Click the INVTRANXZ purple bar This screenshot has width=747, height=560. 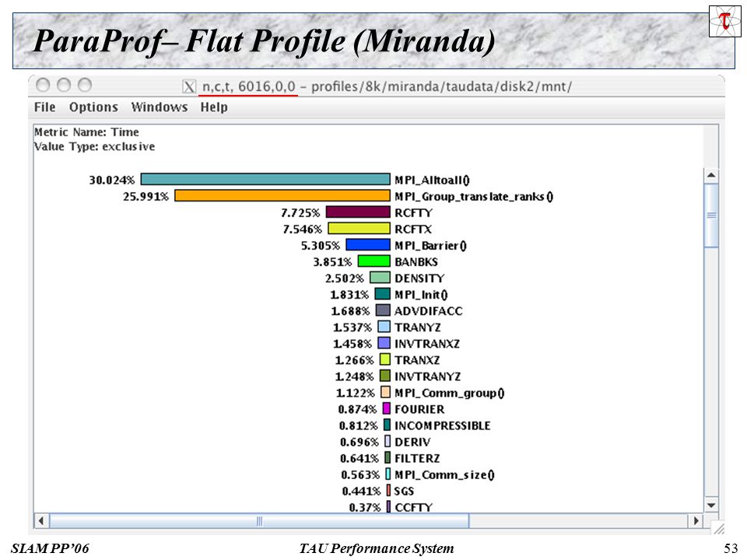pos(384,343)
